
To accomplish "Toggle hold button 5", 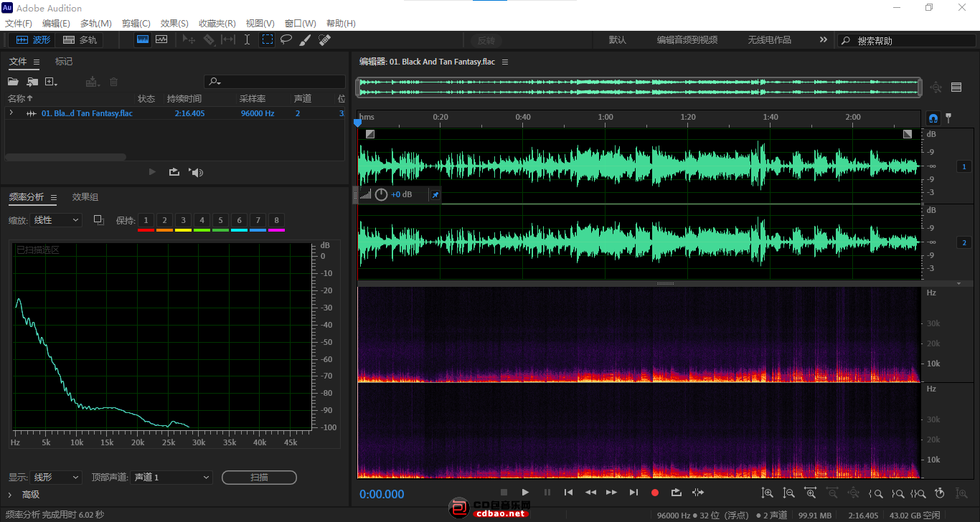I will pos(220,220).
